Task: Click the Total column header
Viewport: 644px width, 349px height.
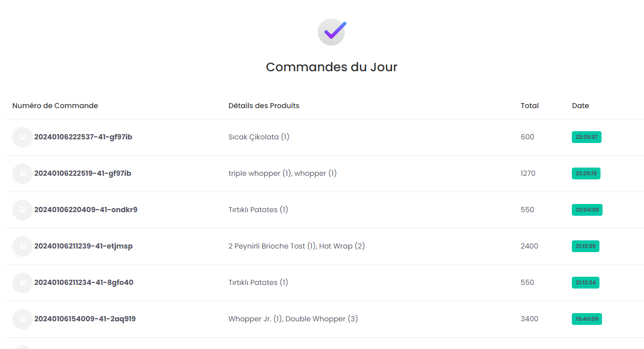Action: 530,106
